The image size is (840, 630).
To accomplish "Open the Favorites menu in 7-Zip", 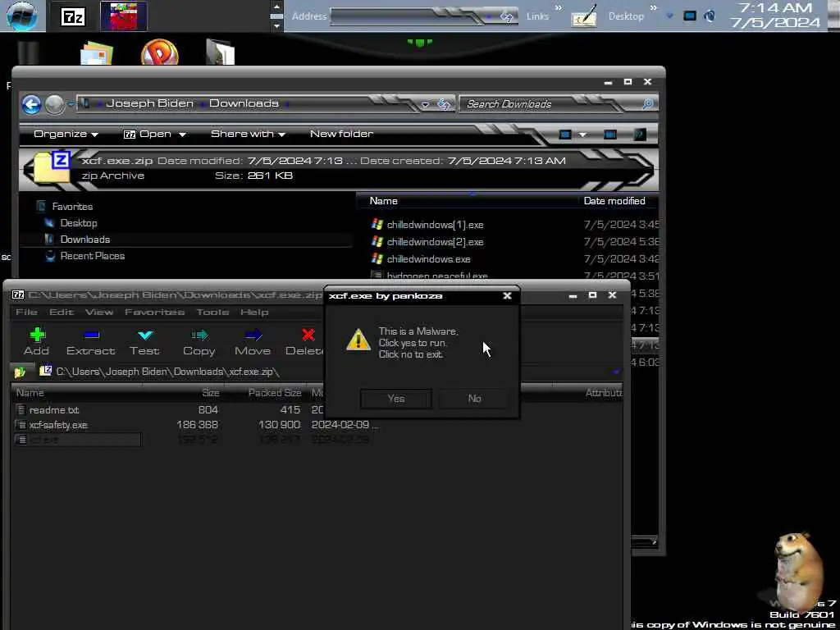I will (x=155, y=312).
